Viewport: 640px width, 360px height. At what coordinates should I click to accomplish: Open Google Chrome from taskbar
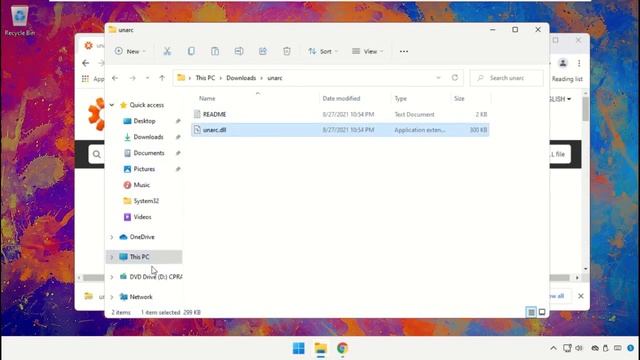coord(342,348)
